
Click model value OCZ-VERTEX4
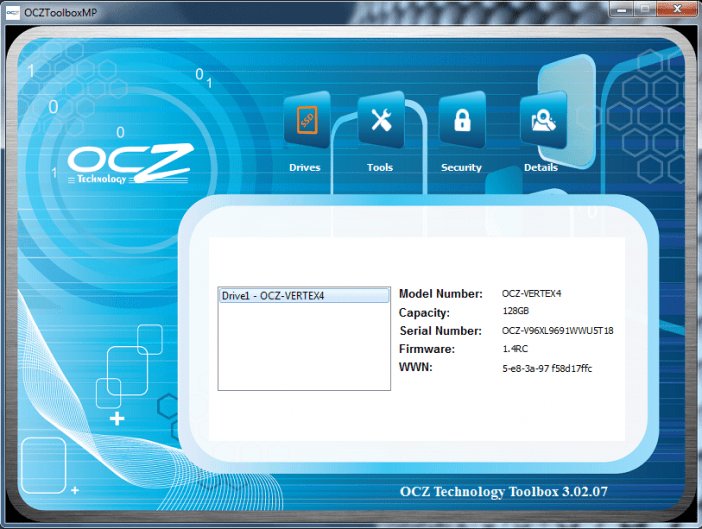pos(531,294)
